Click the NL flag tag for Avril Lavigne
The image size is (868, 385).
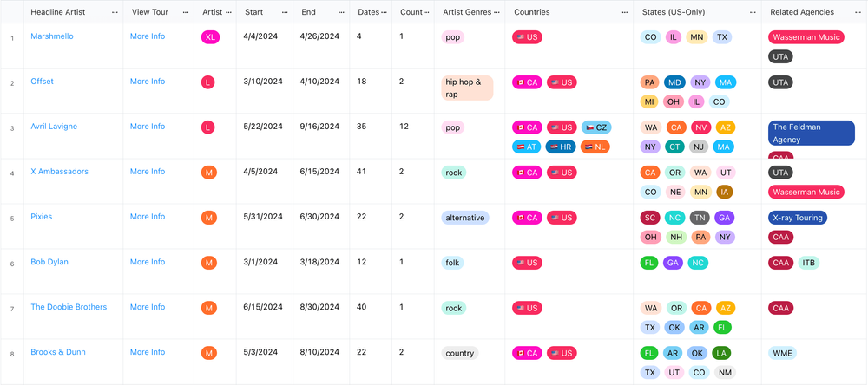coord(595,147)
